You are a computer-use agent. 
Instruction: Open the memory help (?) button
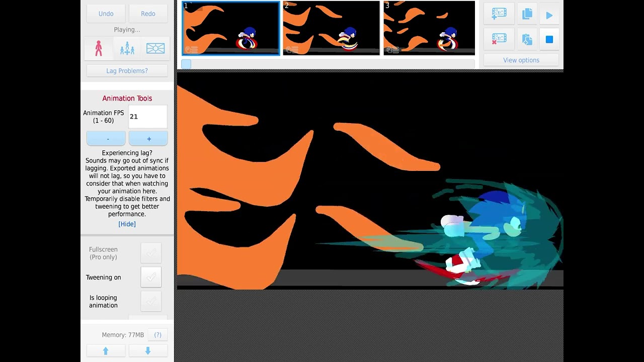[157, 335]
